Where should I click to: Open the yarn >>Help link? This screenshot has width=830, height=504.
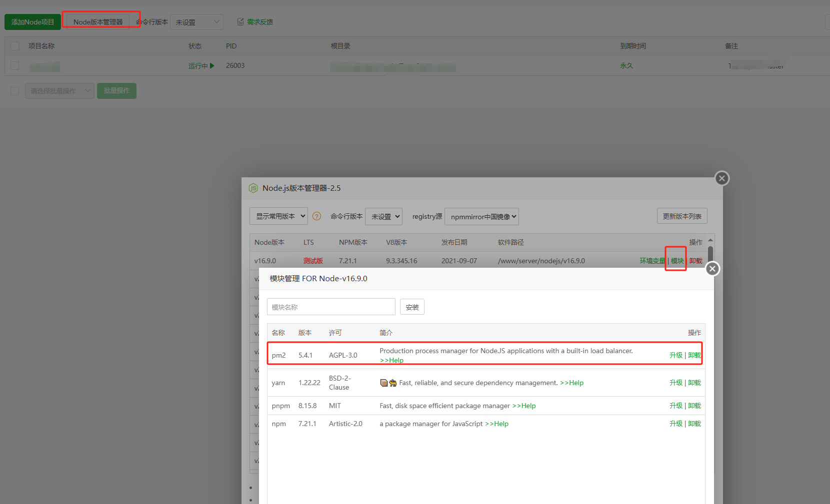coord(571,383)
